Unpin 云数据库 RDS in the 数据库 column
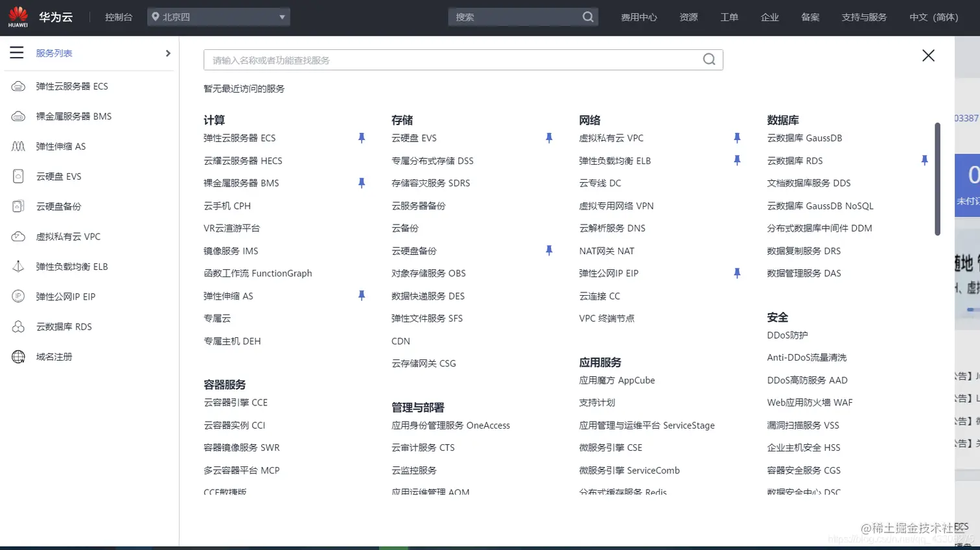Viewport: 980px width, 550px height. tap(923, 160)
